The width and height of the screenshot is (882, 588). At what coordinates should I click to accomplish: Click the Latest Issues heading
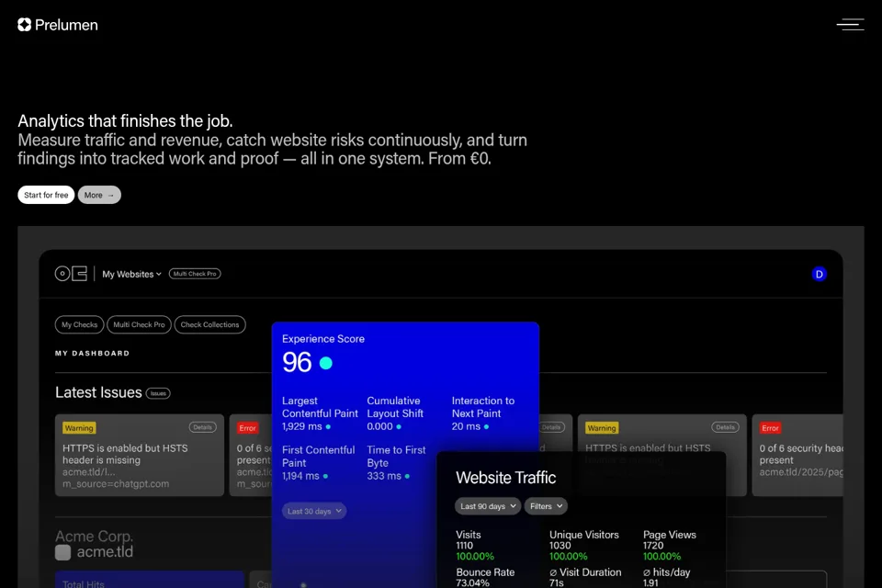(x=98, y=392)
